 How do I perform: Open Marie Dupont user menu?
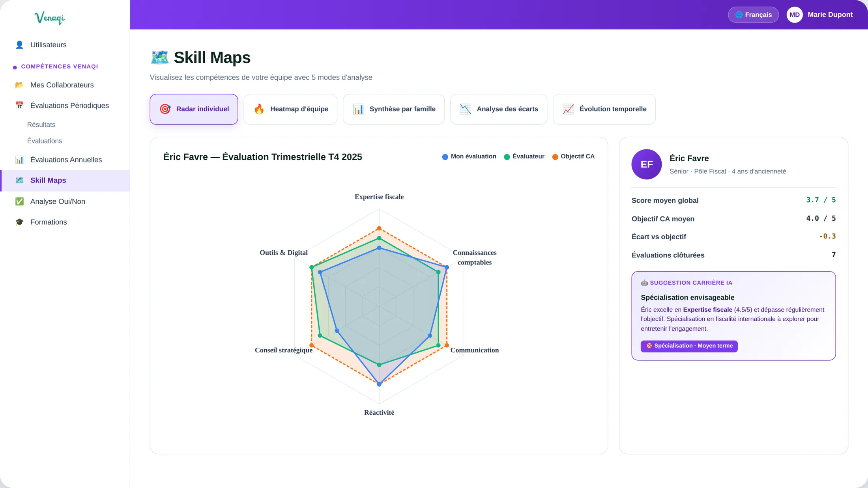coord(820,15)
